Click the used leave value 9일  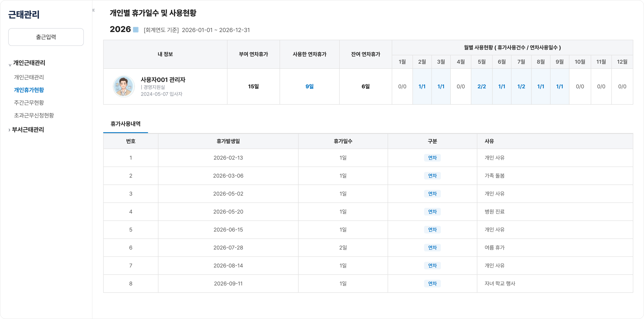[309, 87]
